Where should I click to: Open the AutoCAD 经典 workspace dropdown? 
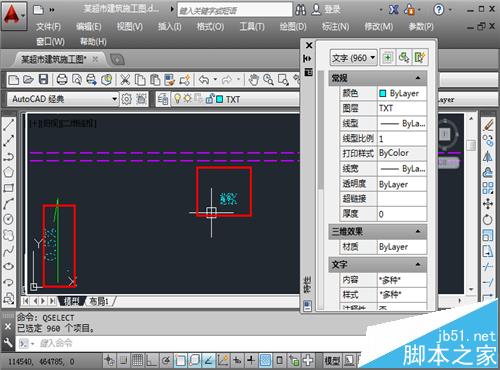coord(63,99)
